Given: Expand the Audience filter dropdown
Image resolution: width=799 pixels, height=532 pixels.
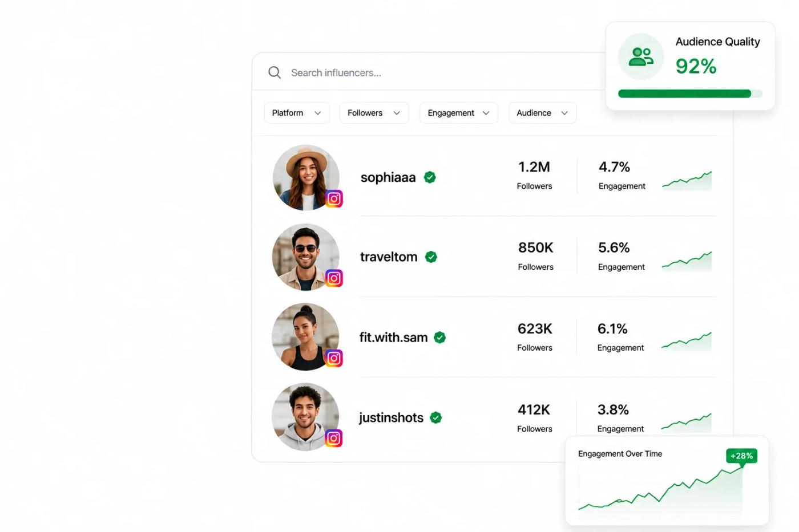Looking at the screenshot, I should (x=542, y=113).
